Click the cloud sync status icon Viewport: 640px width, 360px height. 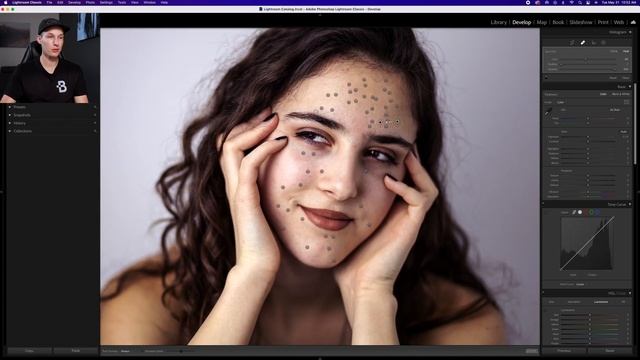coord(633,22)
